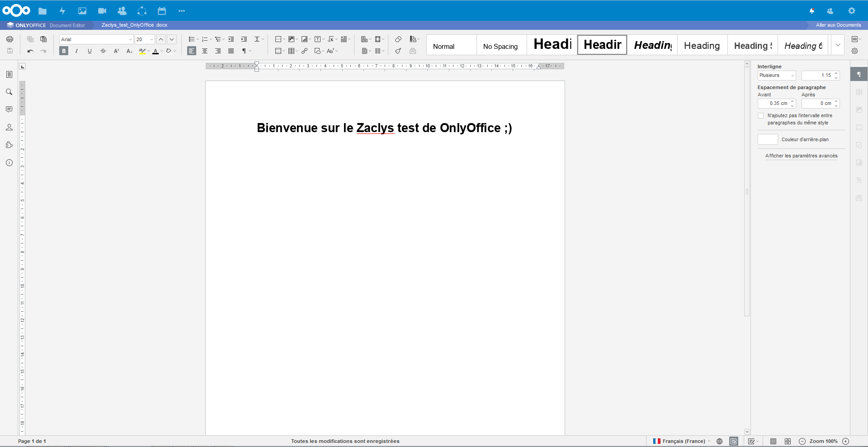This screenshot has height=447, width=868.
Task: Open the Couleur d'arrière-plan color swatch
Action: pos(768,139)
